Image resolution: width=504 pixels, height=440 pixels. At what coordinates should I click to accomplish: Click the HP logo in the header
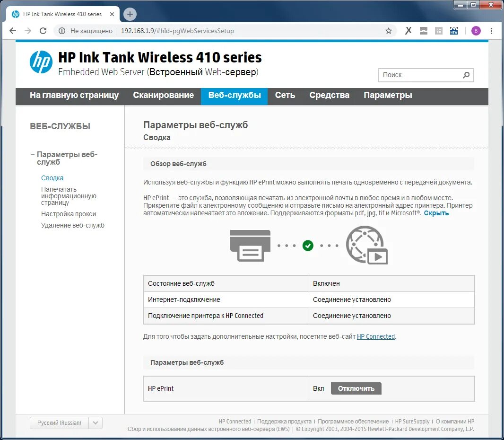(41, 62)
